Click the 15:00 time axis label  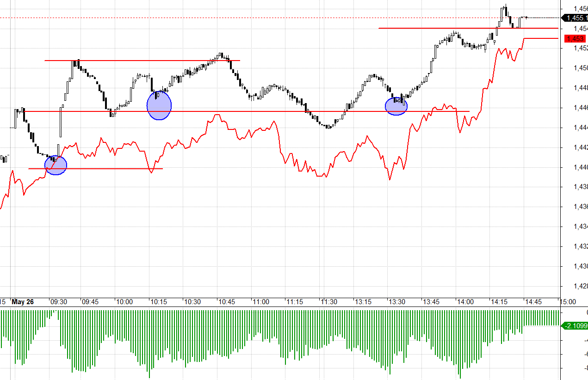pos(568,302)
